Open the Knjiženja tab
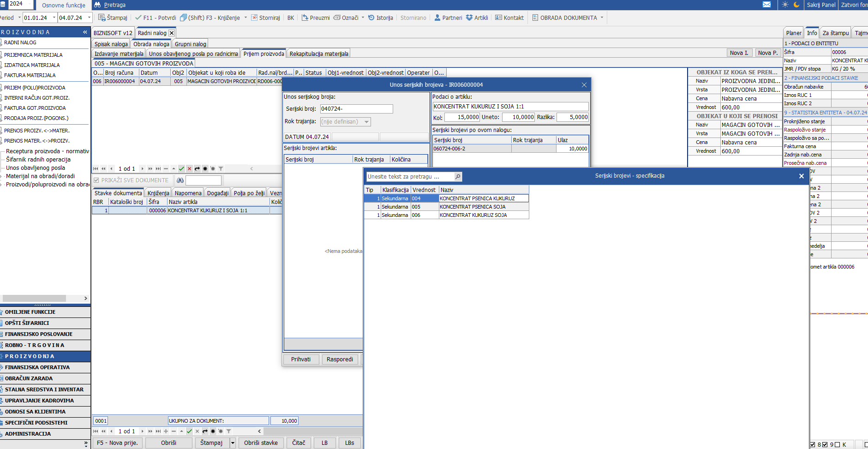 tap(158, 193)
